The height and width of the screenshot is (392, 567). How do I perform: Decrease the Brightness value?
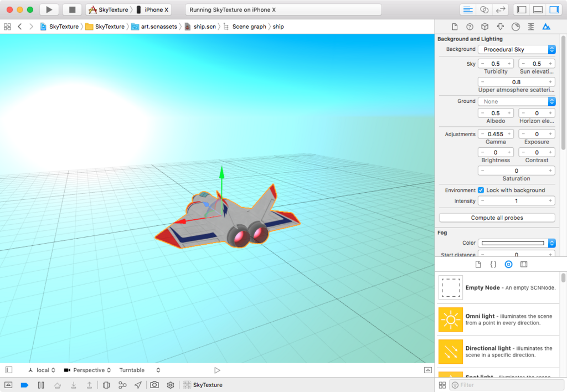click(482, 152)
